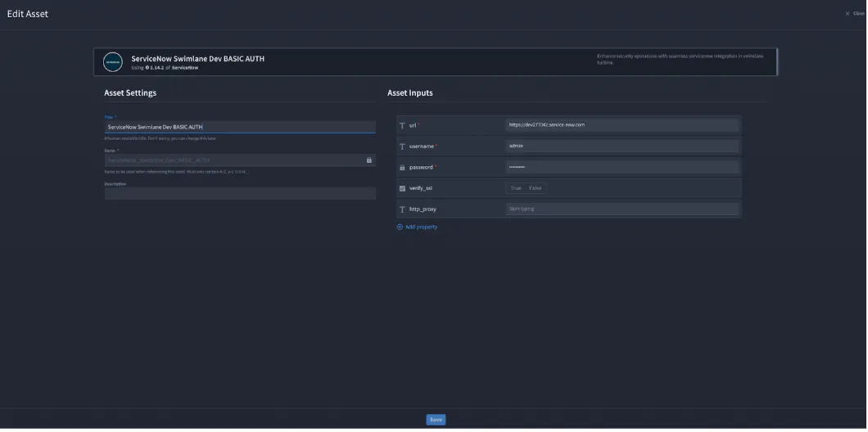Click the text type icon beside username
Viewport: 868px width, 432px height.
pos(402,146)
